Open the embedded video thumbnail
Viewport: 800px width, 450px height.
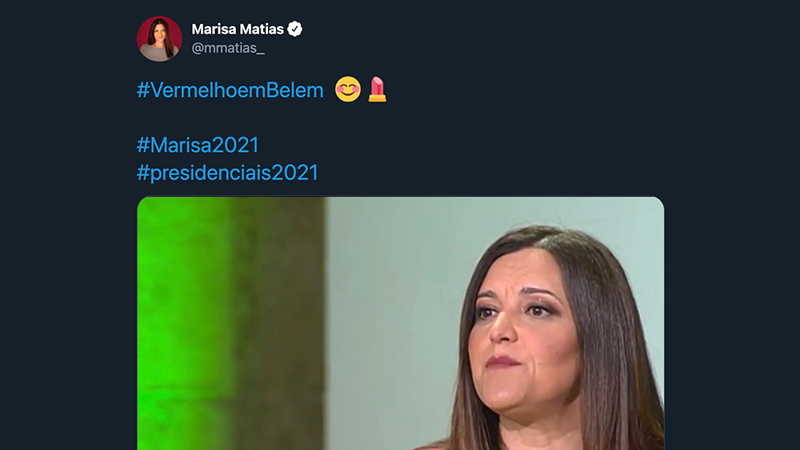coord(400,322)
